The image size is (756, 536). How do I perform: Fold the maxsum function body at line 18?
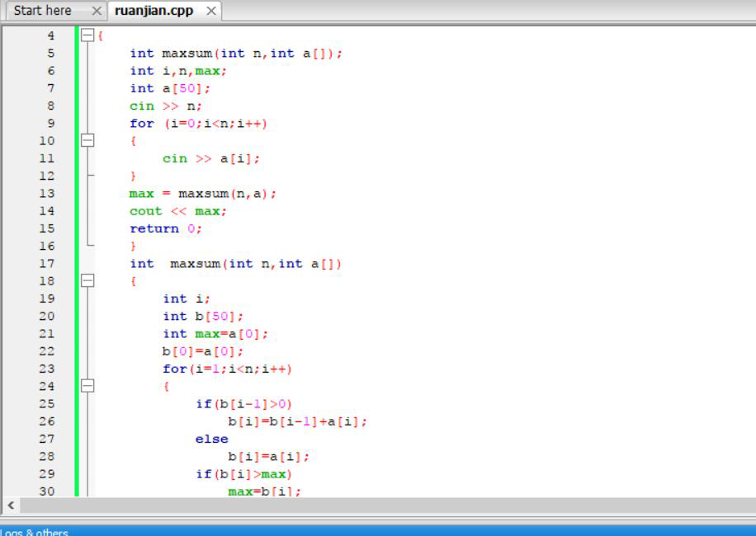click(87, 281)
